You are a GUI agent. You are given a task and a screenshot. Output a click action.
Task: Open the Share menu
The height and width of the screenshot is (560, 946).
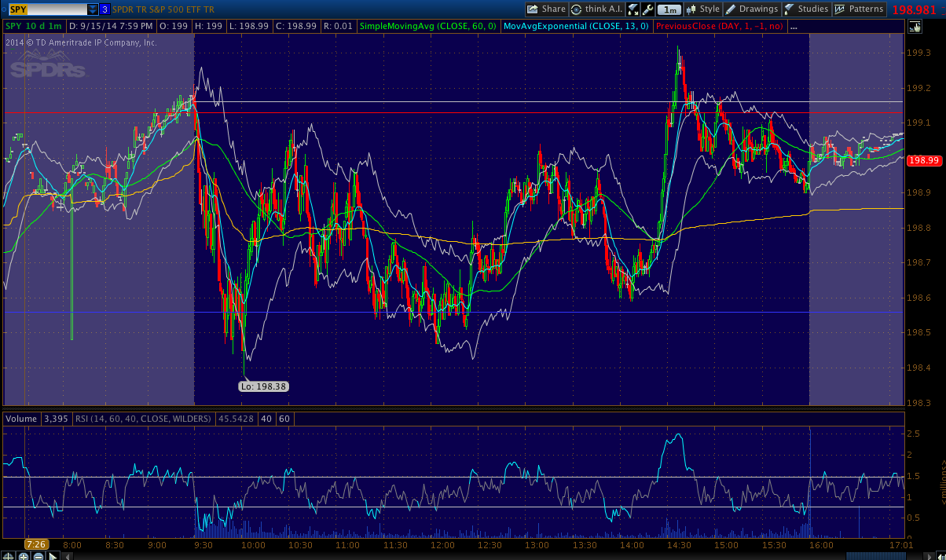click(546, 9)
